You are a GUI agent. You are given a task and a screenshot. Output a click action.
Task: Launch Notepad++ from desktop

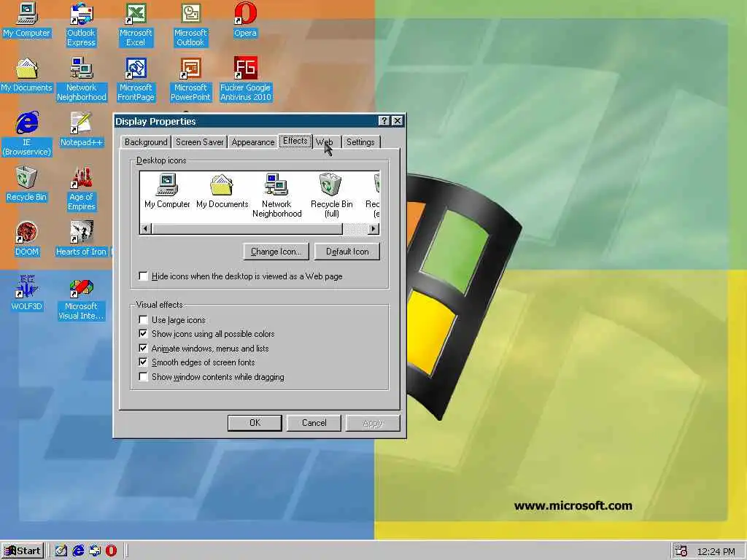click(x=82, y=130)
